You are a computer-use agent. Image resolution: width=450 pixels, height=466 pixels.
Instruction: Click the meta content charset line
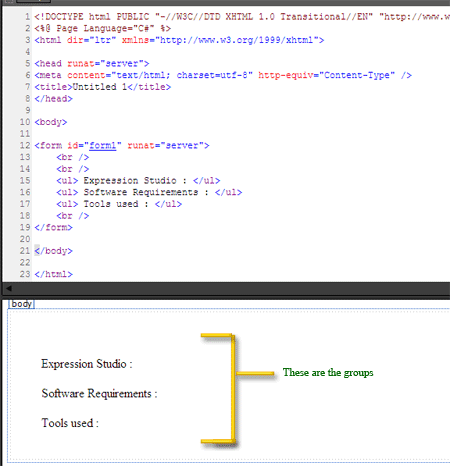point(223,75)
